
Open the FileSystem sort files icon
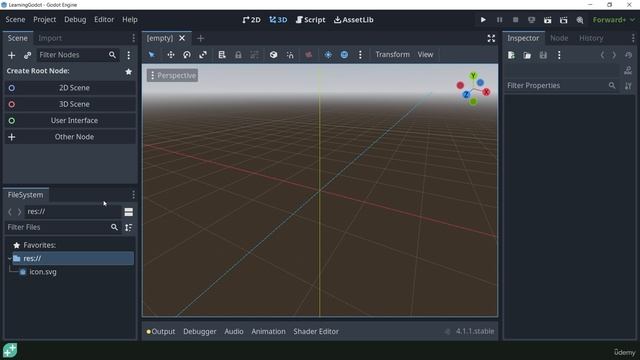[129, 227]
